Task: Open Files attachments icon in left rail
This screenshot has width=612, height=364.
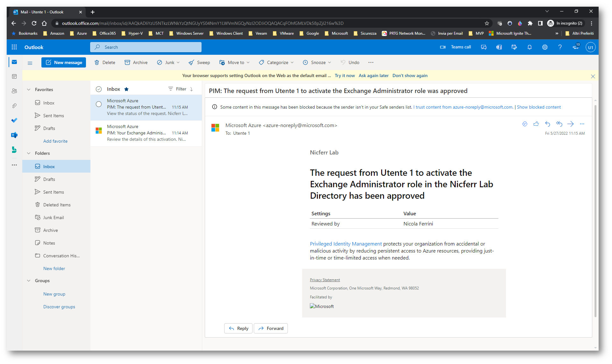Action: (x=14, y=106)
